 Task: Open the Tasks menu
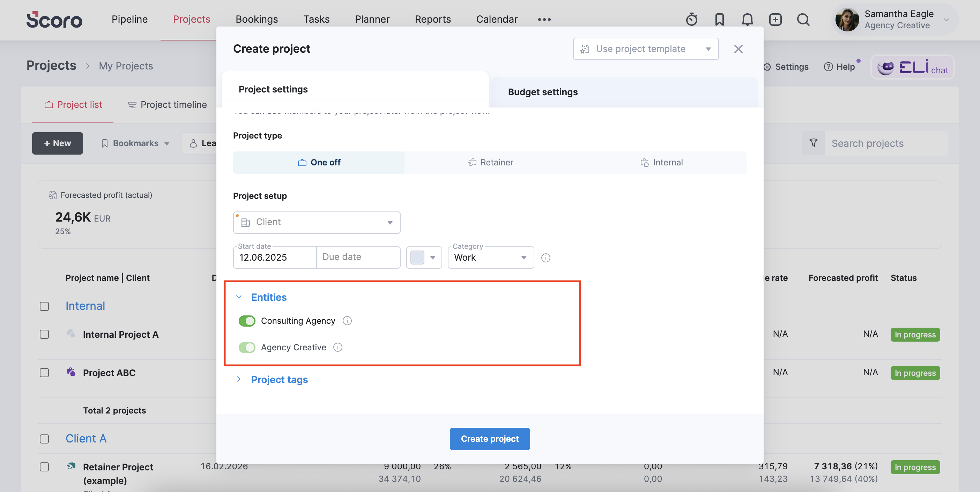click(316, 19)
